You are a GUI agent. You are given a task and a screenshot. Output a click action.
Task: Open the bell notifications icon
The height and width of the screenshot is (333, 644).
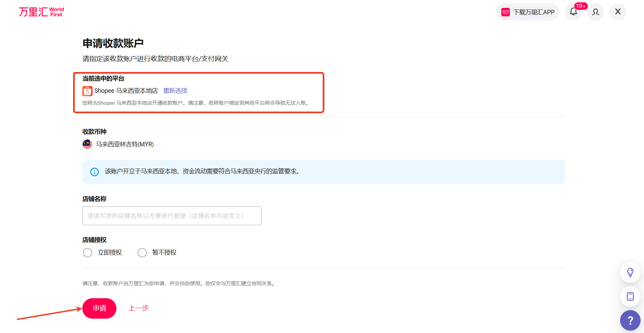click(573, 12)
